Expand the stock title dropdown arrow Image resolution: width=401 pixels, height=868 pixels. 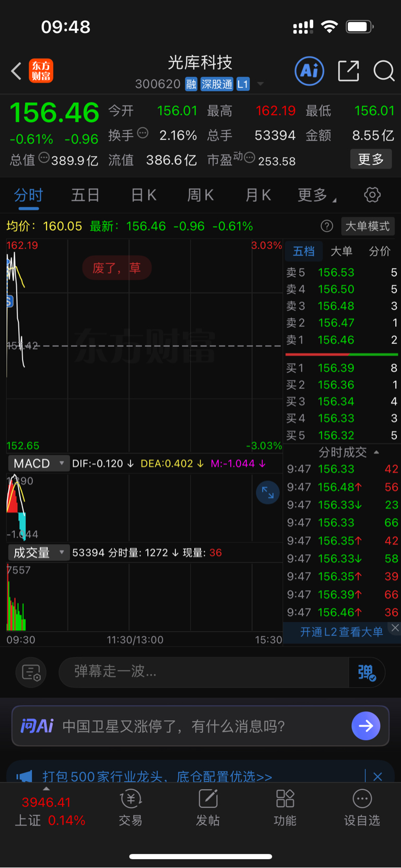260,84
